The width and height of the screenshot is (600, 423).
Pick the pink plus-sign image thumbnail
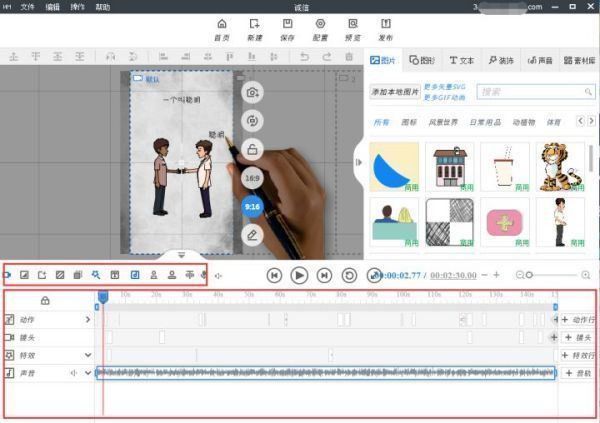coord(505,222)
